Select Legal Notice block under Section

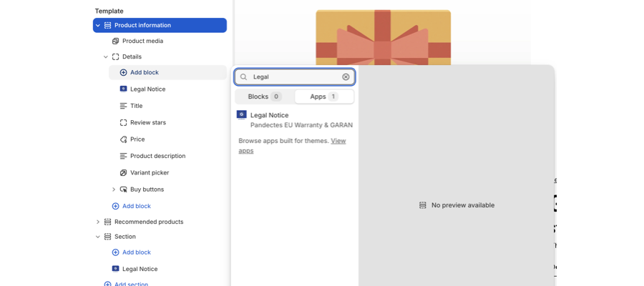[140, 269]
